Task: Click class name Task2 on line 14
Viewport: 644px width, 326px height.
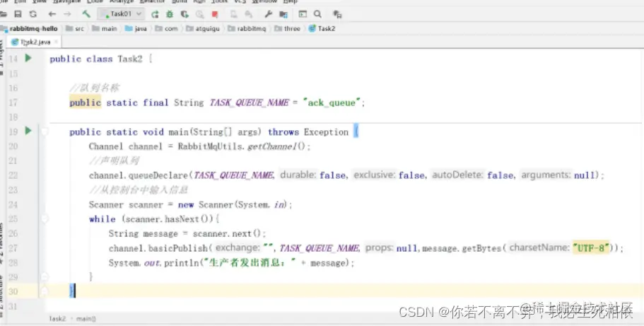Action: click(130, 59)
